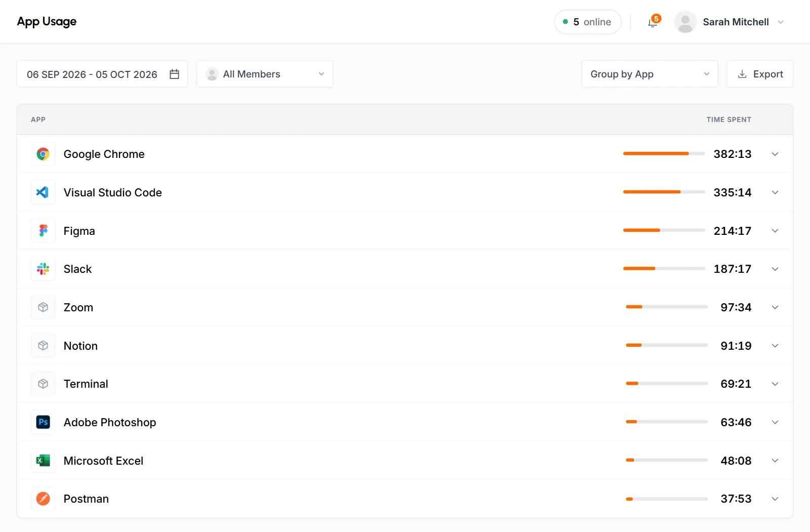This screenshot has width=810, height=532.
Task: Click the Microsoft Excel icon
Action: point(43,461)
